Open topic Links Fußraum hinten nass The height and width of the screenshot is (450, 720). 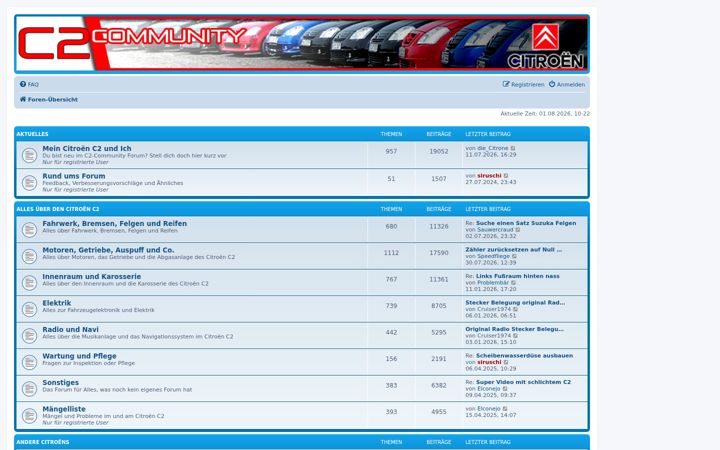pyautogui.click(x=518, y=276)
